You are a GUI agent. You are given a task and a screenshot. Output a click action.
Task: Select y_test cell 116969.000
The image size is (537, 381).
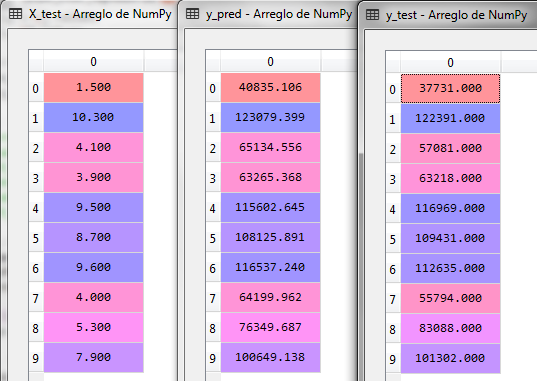click(451, 208)
